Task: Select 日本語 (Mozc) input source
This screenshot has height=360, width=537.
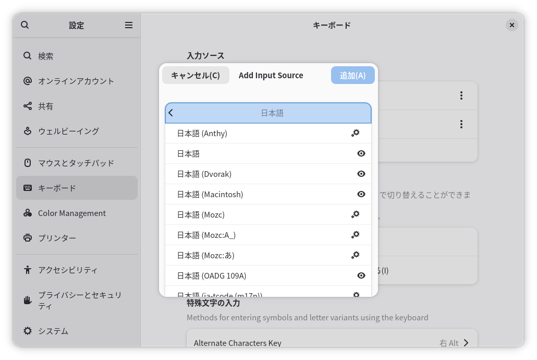Action: click(x=268, y=215)
